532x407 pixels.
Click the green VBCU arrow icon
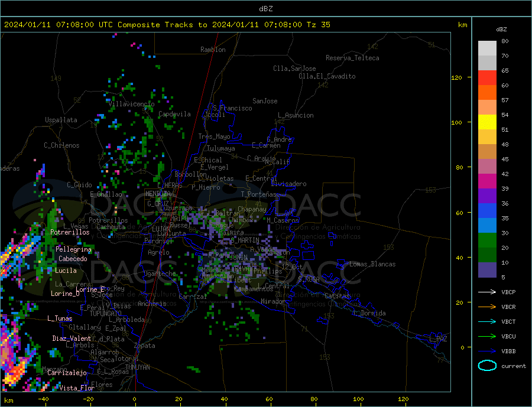pos(487,337)
